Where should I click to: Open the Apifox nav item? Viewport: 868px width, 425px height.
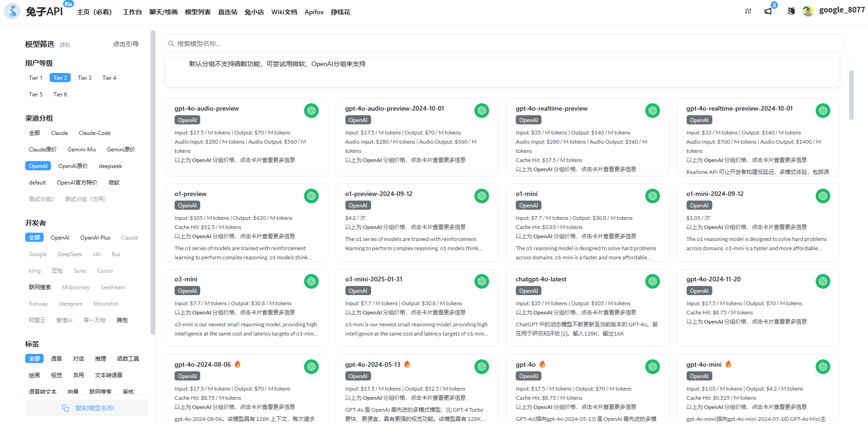(314, 12)
